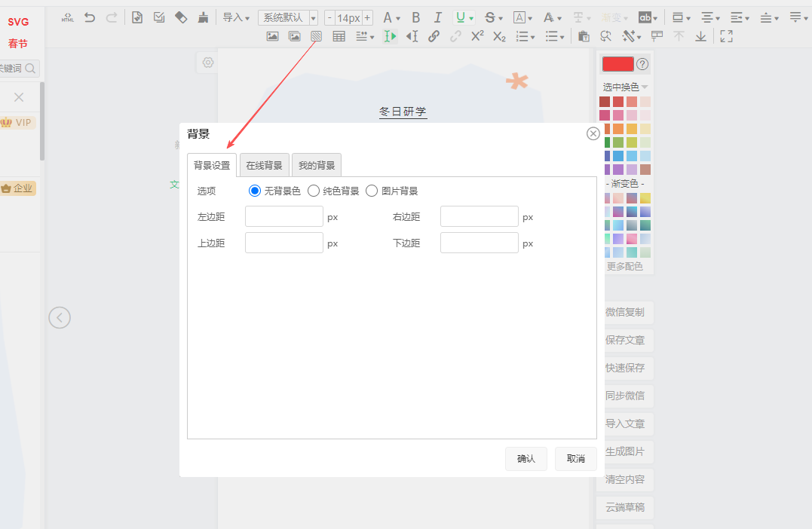This screenshot has width=812, height=529.
Task: Click the large red color swatch
Action: (617, 64)
